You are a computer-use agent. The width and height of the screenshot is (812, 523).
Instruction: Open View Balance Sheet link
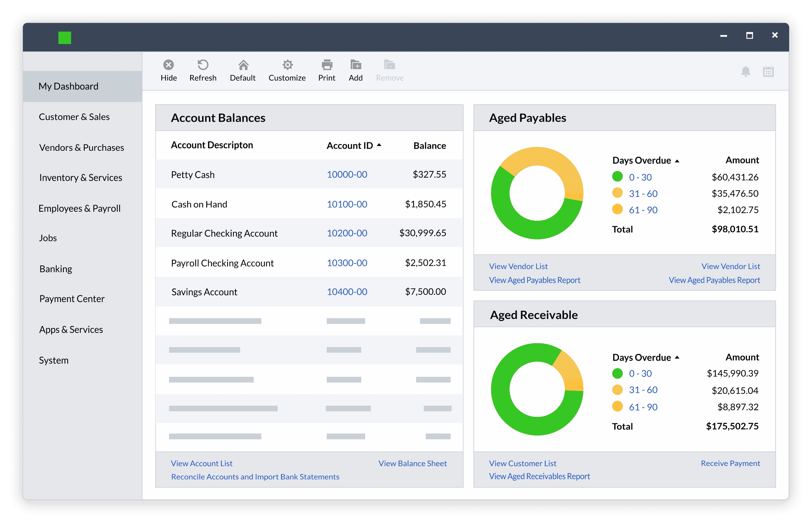point(412,463)
